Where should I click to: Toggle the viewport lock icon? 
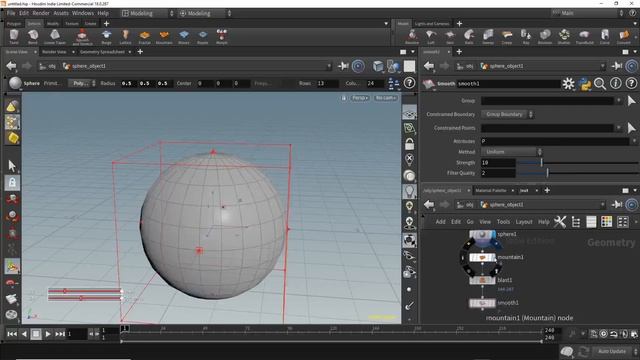pos(409,144)
